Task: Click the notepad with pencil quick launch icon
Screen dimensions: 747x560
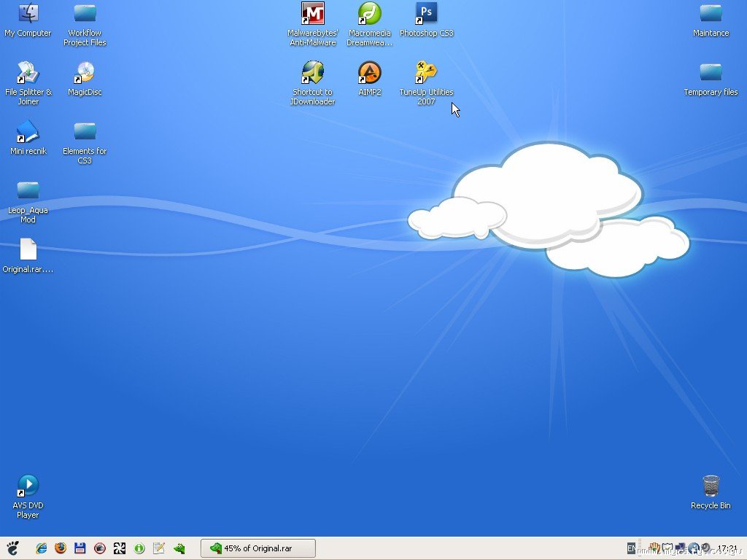Action: pos(158,548)
